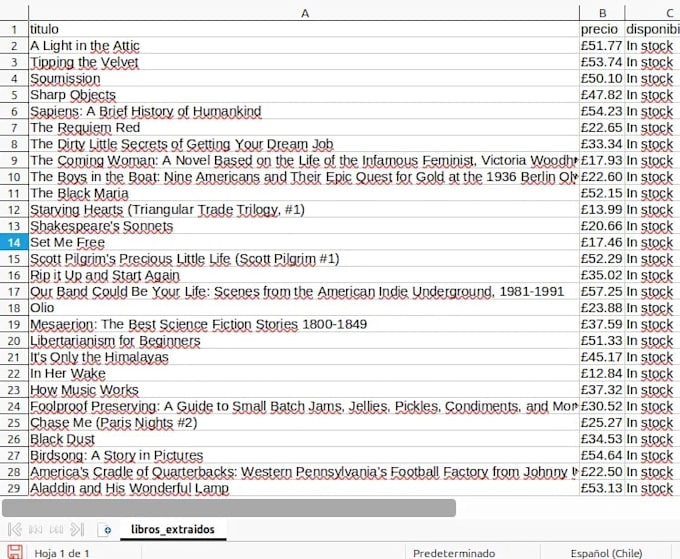Viewport: 680px width, 559px height.
Task: Select the 'Dirty Little Secrets' title cell
Action: click(x=304, y=144)
